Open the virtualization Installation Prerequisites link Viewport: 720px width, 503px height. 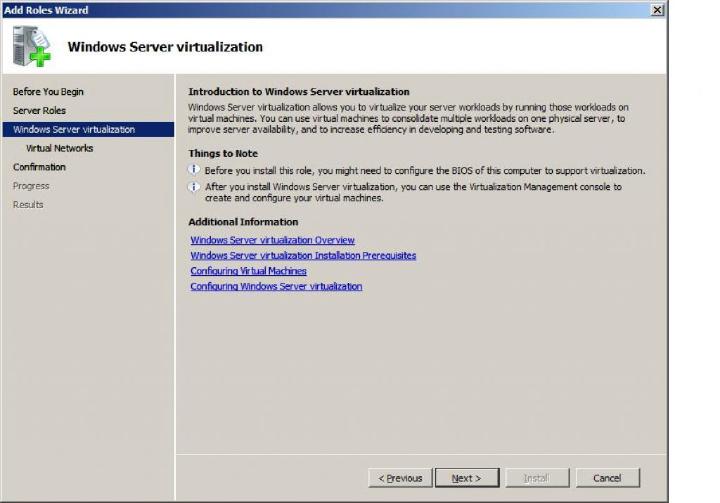pos(304,256)
